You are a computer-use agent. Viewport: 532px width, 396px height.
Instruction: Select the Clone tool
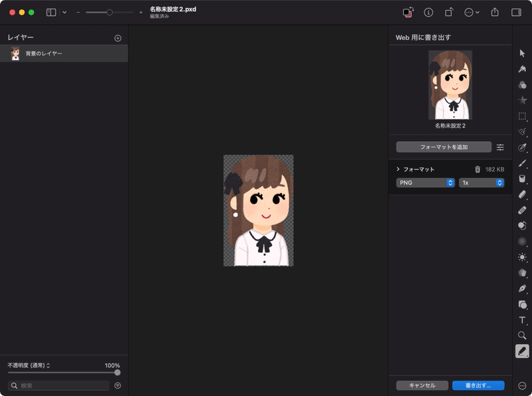[x=522, y=226]
